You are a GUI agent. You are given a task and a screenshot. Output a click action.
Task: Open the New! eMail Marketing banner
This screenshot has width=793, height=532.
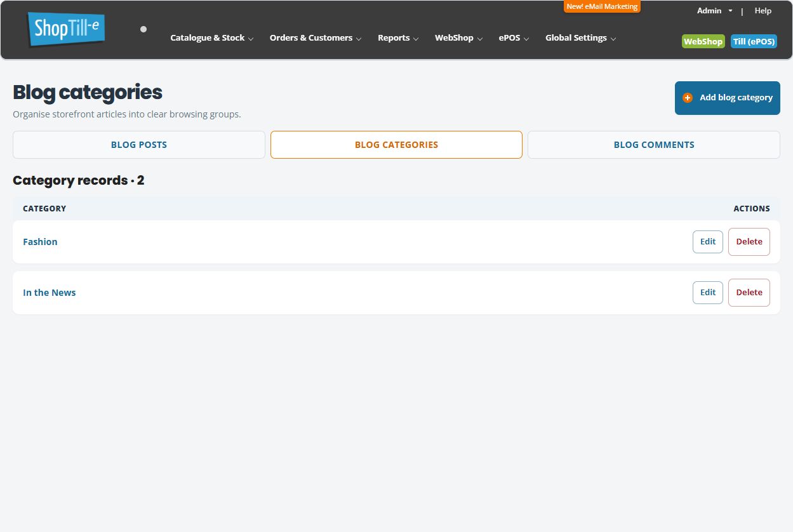[x=602, y=6]
